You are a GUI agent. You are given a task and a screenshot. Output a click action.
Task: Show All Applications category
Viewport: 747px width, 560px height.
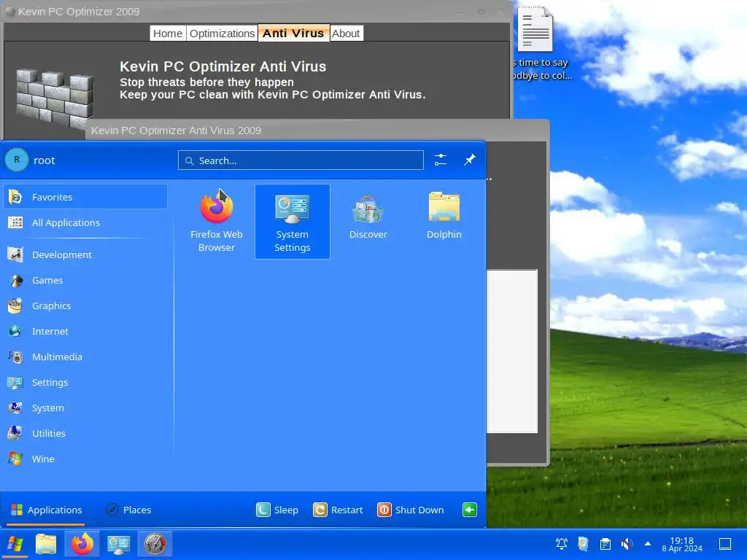[85, 222]
